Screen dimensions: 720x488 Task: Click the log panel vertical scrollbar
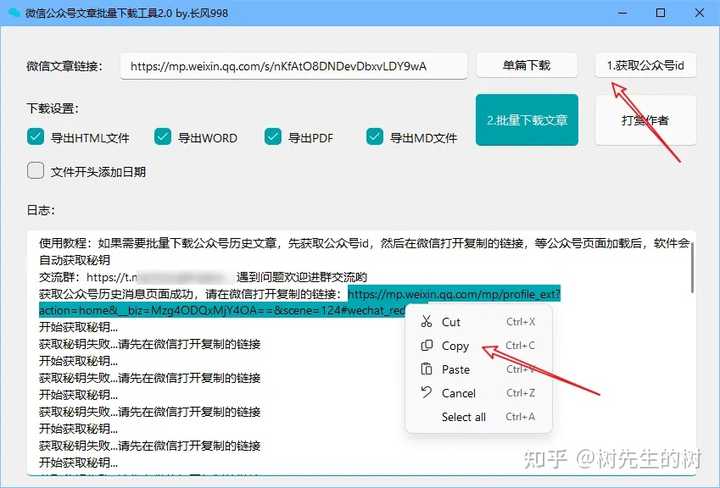[692, 269]
